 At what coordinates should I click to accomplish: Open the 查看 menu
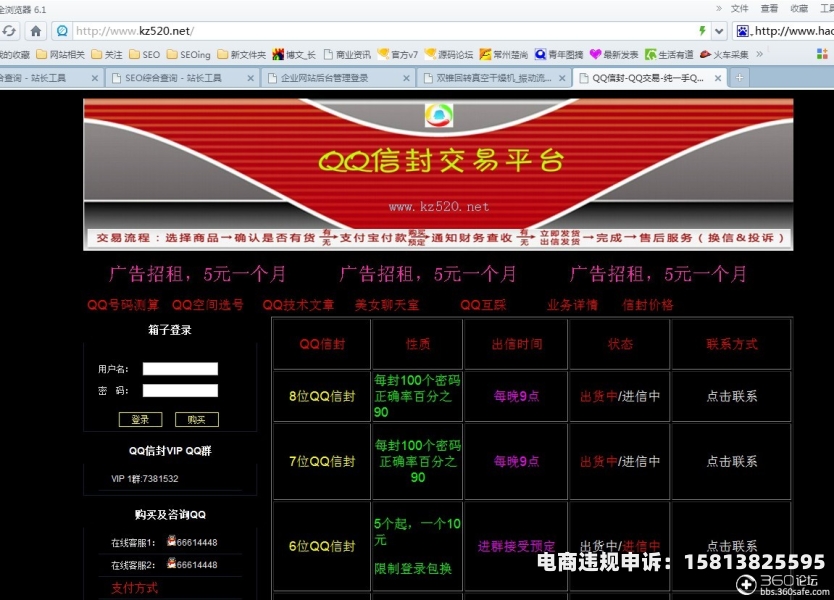(x=769, y=8)
